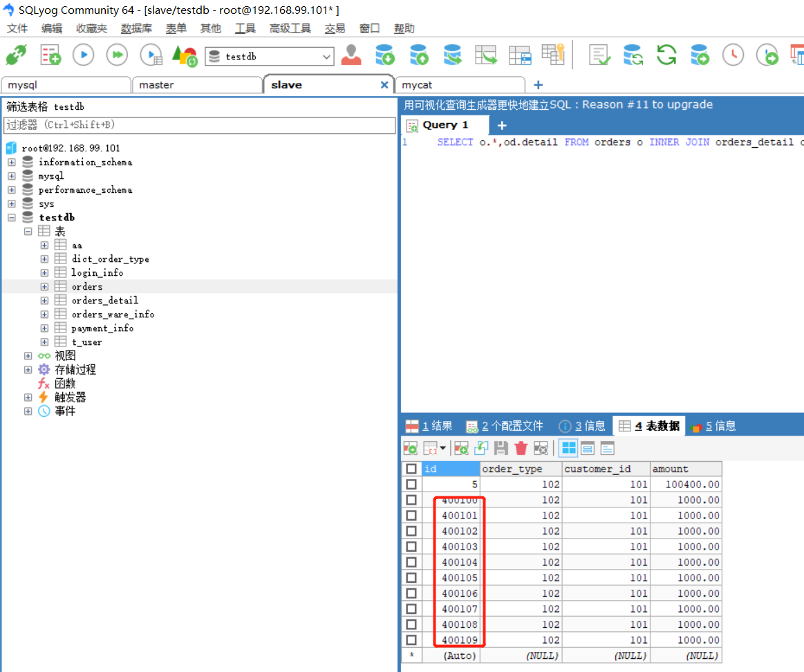Switch to text view icon
The image size is (804, 672).
608,448
